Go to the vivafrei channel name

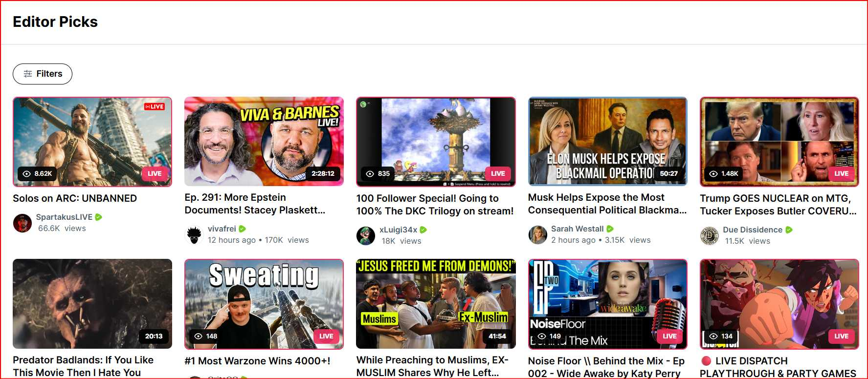(222, 229)
